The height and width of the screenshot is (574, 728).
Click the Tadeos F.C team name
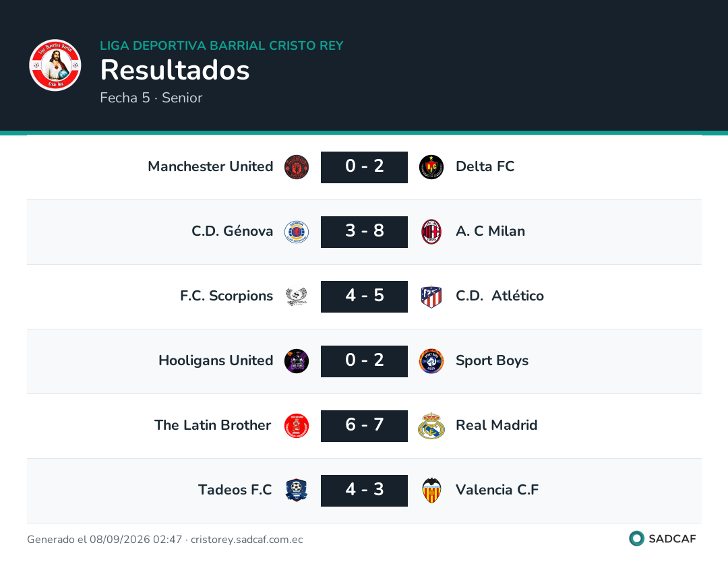235,490
